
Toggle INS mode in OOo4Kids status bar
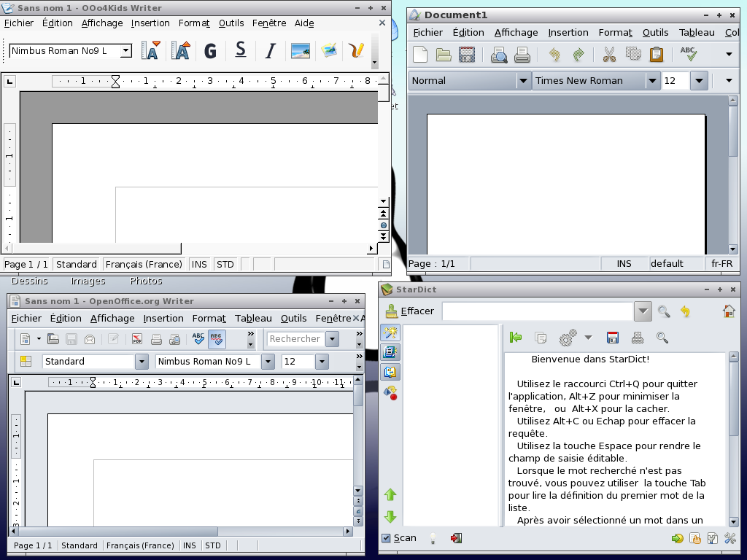(199, 264)
